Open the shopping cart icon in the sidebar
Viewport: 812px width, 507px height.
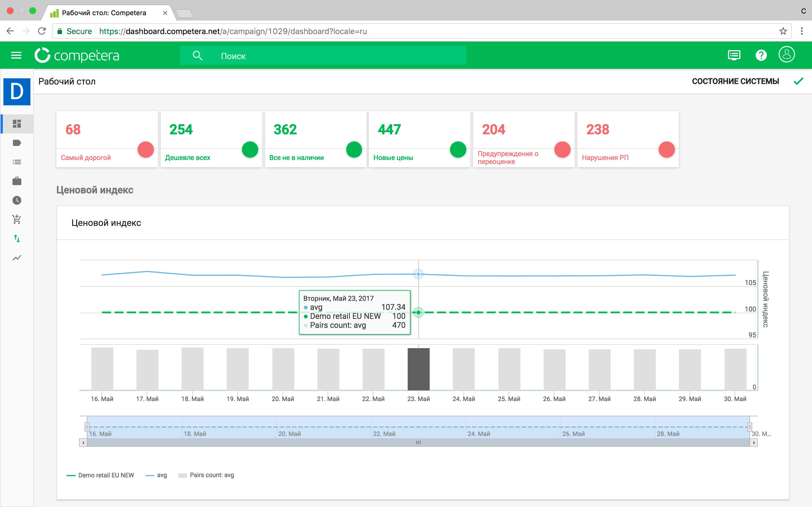tap(17, 219)
